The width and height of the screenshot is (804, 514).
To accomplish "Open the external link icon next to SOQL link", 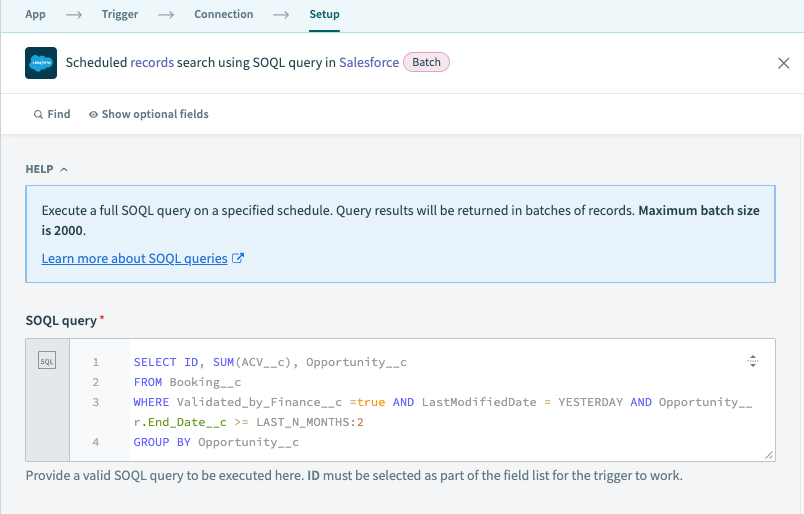I will tap(238, 258).
